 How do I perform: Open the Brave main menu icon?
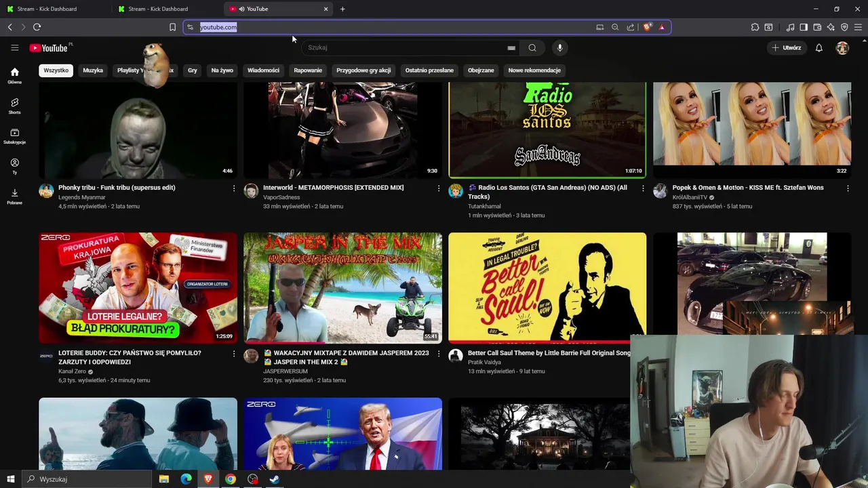tap(858, 27)
